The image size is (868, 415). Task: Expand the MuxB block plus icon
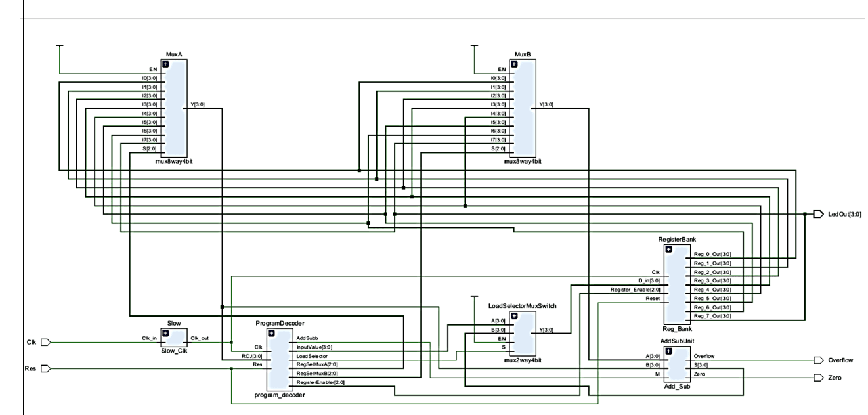515,64
